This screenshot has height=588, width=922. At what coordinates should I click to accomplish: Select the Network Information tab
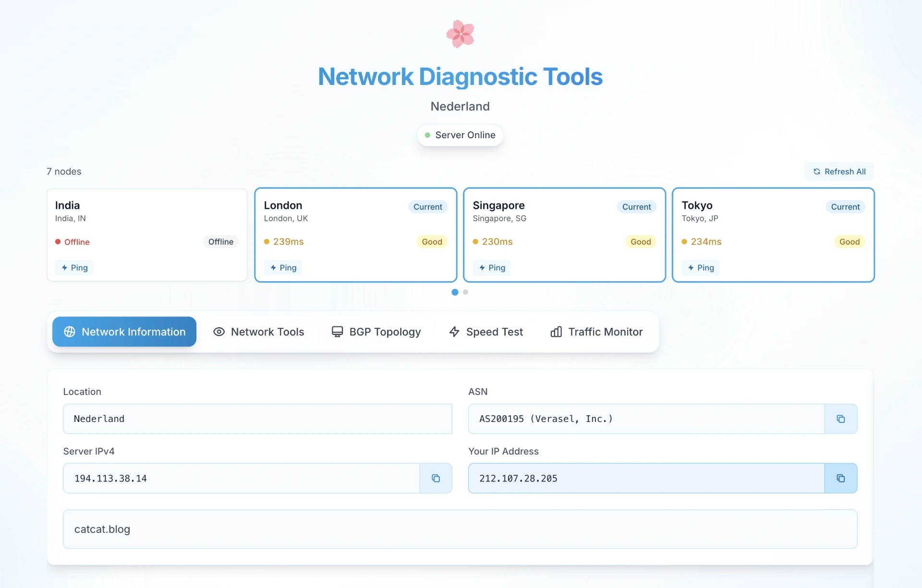pos(124,332)
